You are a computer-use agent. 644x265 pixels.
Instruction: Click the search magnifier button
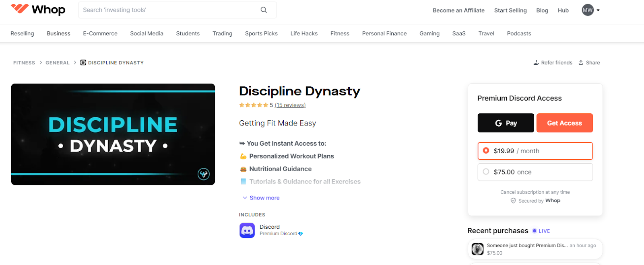pos(264,10)
